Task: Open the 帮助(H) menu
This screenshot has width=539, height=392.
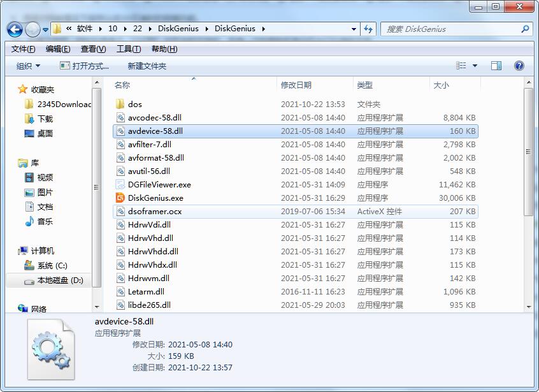Action: coord(164,49)
